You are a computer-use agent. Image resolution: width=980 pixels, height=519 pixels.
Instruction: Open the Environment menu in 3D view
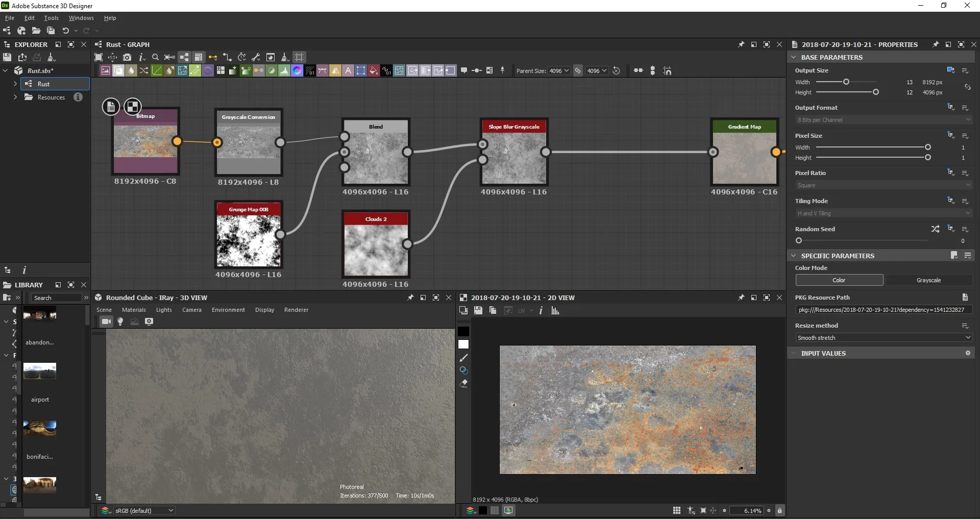pyautogui.click(x=228, y=310)
